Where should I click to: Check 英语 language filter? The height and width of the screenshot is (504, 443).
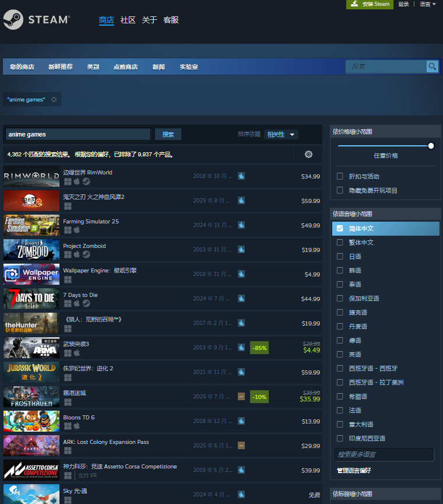pos(340,354)
